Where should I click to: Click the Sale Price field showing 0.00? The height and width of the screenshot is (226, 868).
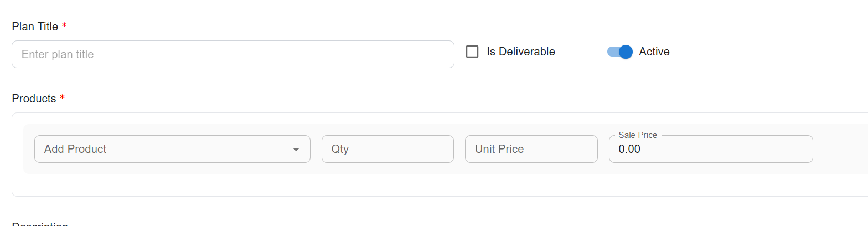coord(710,149)
